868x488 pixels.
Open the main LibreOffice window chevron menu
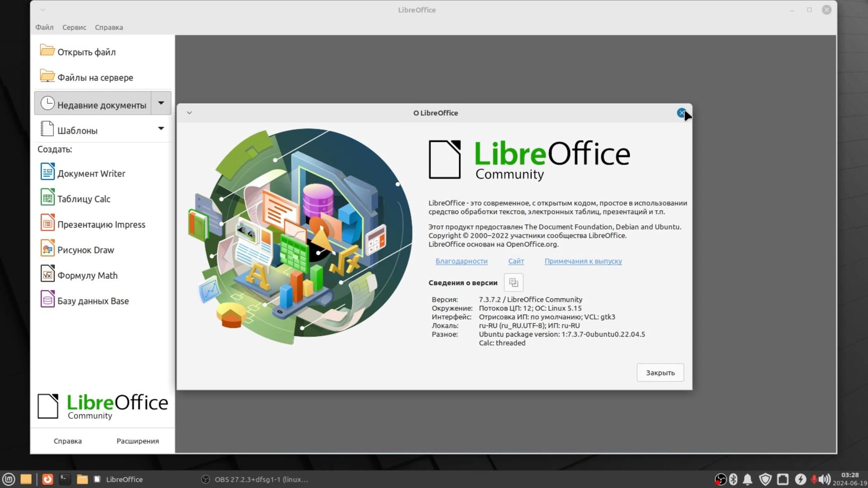[x=42, y=10]
